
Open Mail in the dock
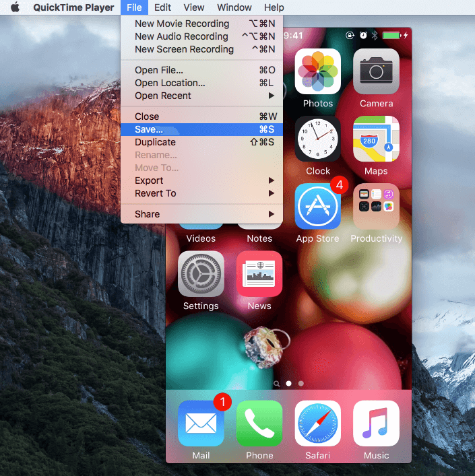pyautogui.click(x=201, y=423)
